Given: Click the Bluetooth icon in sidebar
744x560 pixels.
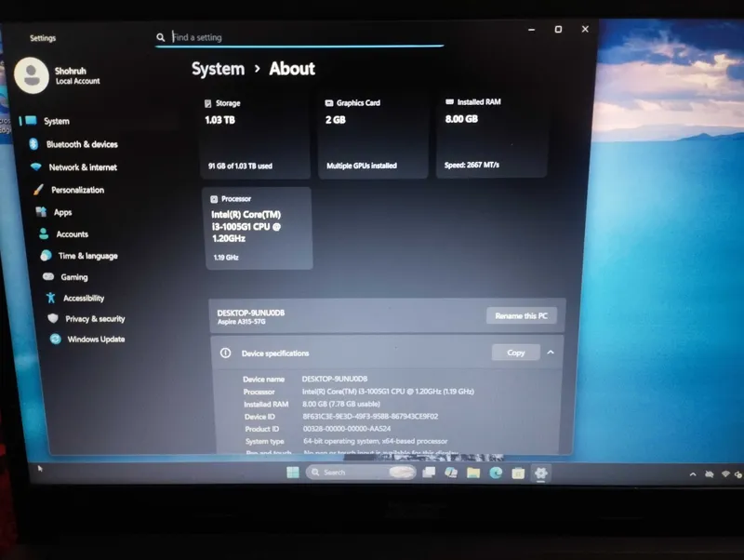Looking at the screenshot, I should tap(33, 144).
